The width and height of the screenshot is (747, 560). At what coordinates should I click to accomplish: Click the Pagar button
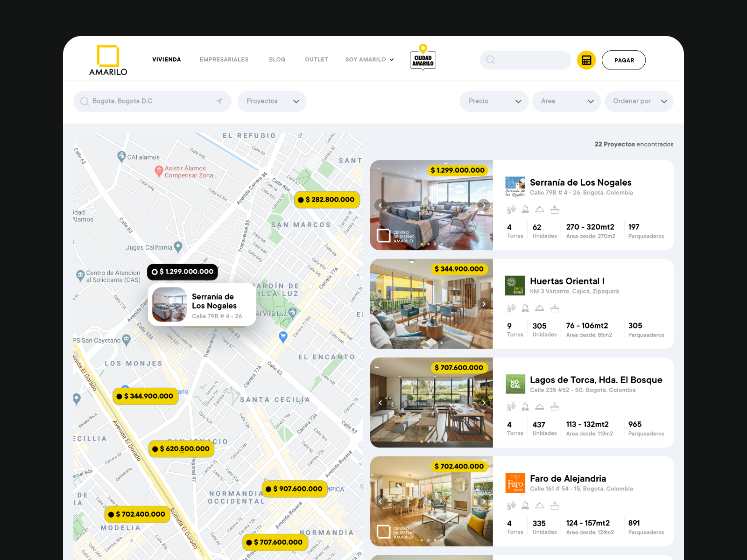tap(624, 60)
